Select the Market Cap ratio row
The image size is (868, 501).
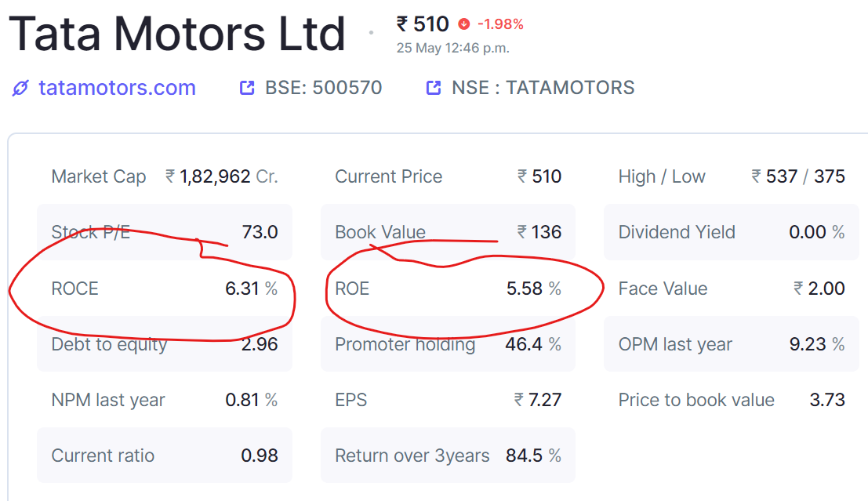(x=165, y=176)
